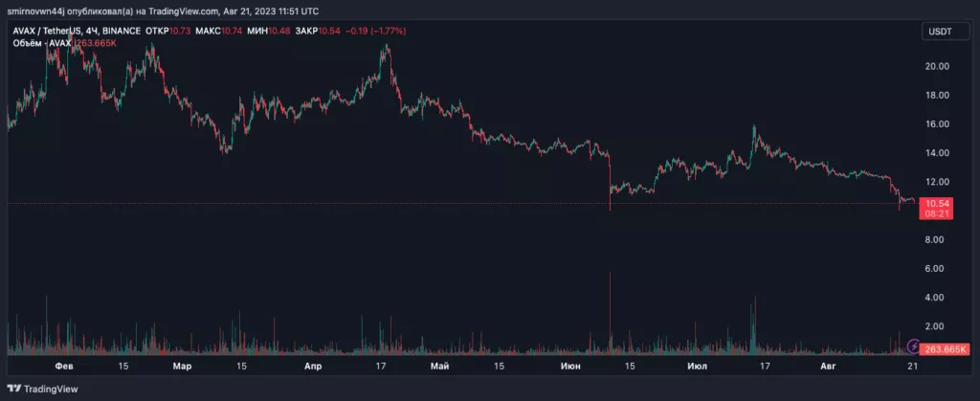Click the Фев label on time axis
Screen dimensions: 980x401
tap(60, 366)
